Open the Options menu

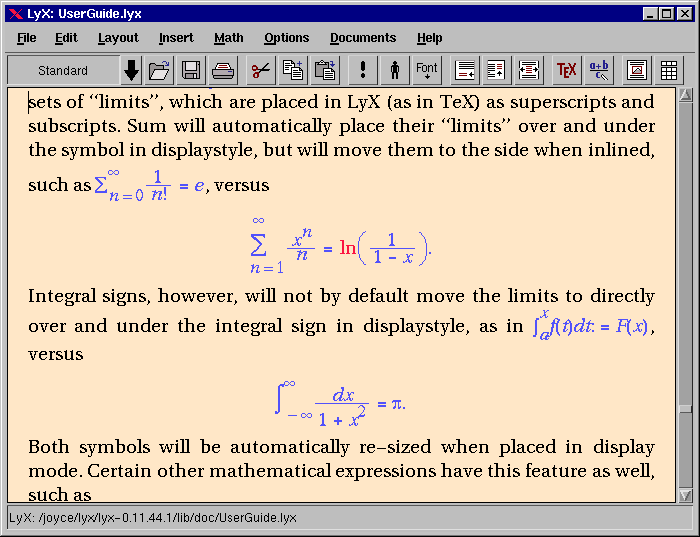coord(287,38)
